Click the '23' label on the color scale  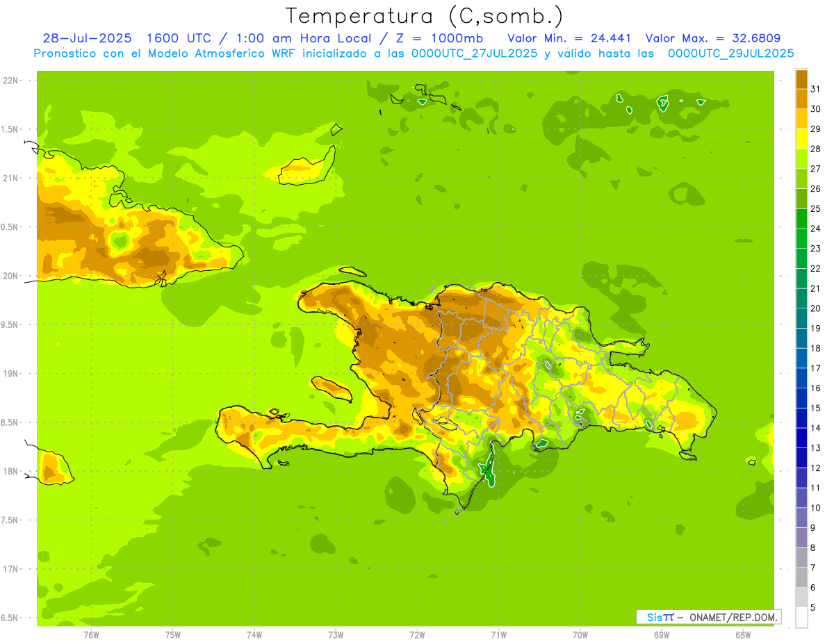pos(815,249)
